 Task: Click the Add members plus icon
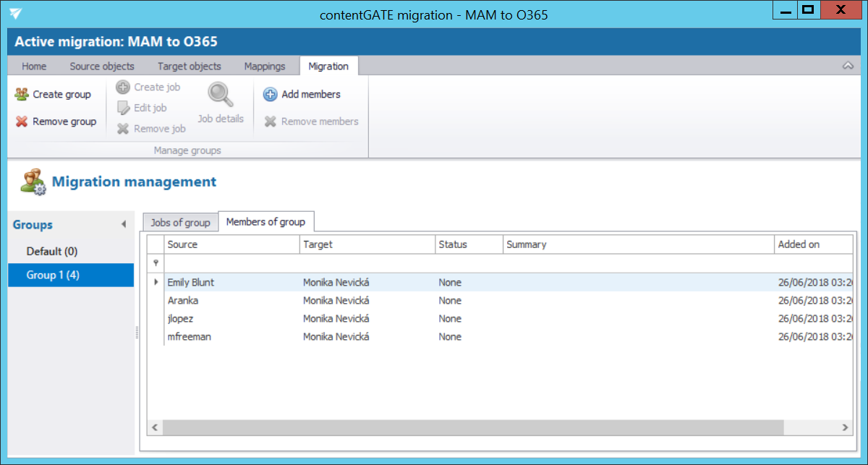(270, 94)
